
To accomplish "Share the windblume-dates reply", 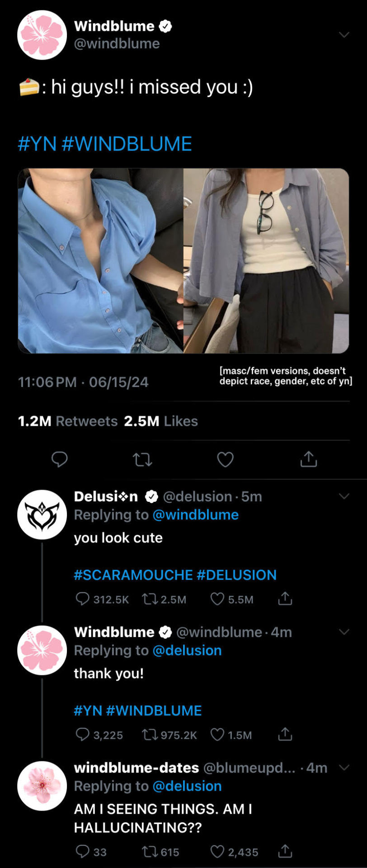I will pyautogui.click(x=285, y=852).
